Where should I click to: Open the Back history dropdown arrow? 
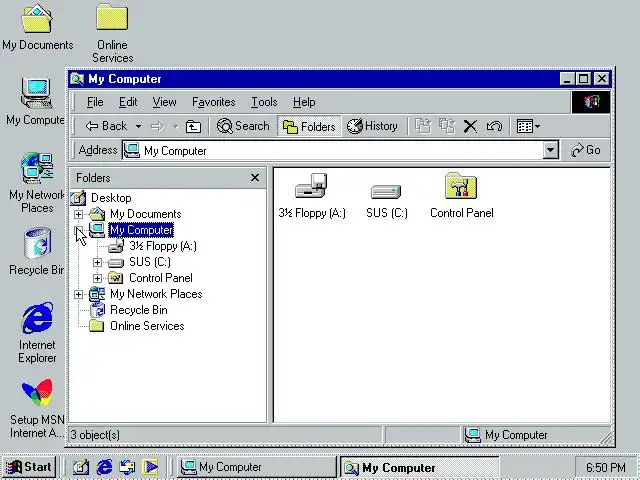[x=138, y=127]
